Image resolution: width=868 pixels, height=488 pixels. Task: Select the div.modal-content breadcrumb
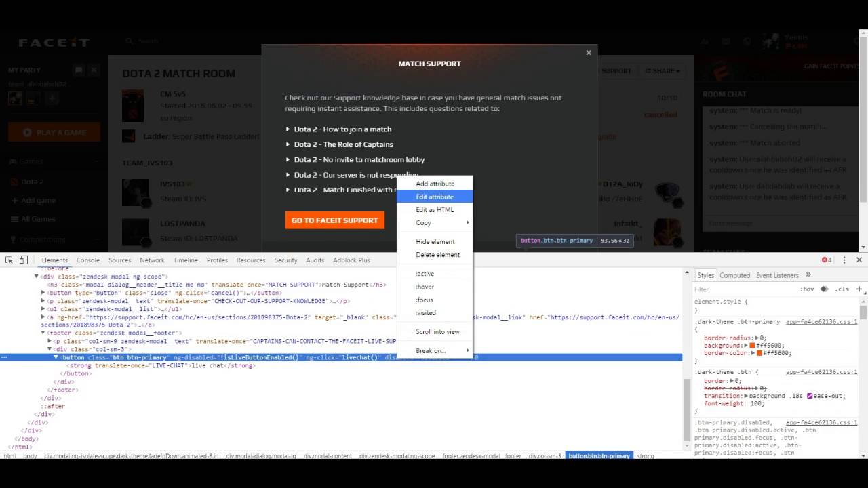[328, 456]
